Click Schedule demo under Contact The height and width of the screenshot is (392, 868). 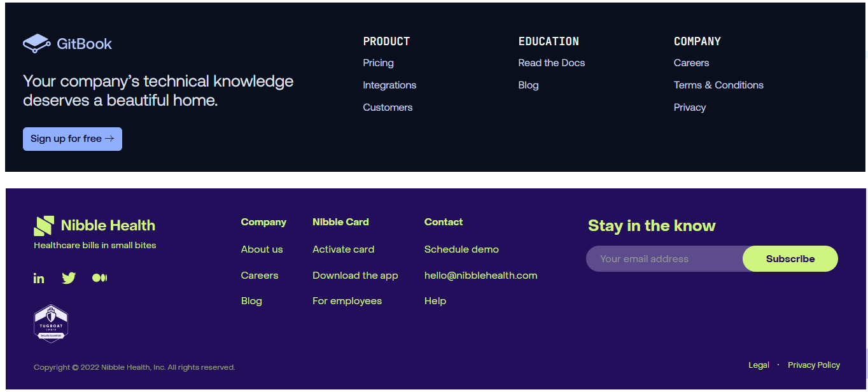[461, 249]
